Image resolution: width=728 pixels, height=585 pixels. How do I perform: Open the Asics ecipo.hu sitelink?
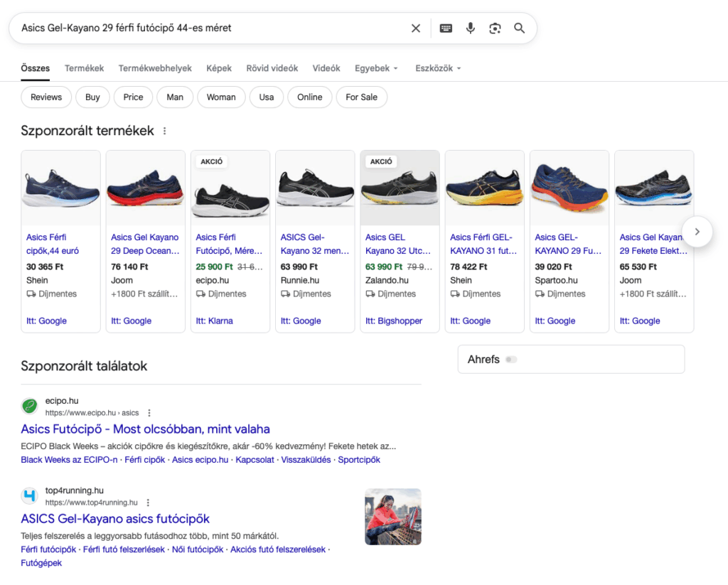click(x=200, y=460)
